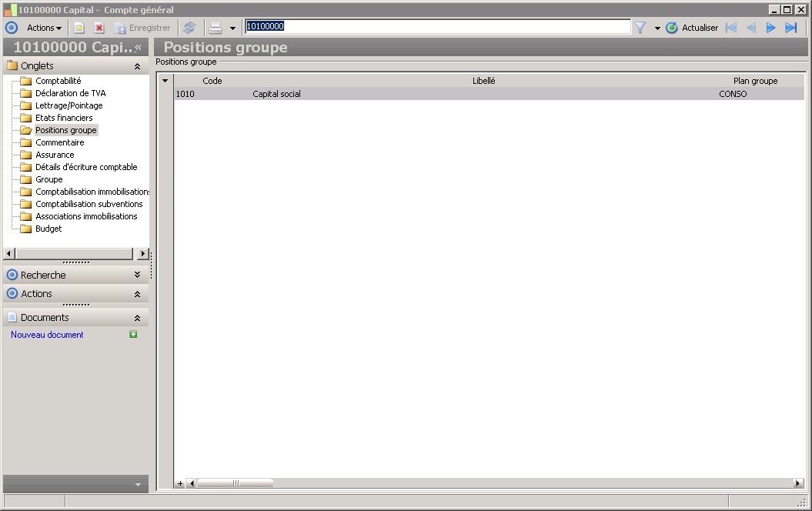Open Associations immobilisations folder

click(x=86, y=216)
